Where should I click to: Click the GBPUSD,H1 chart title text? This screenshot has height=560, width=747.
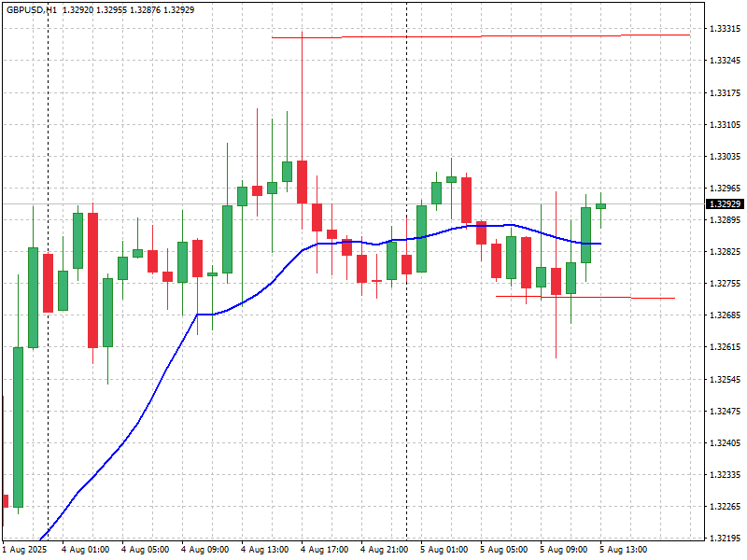31,9
